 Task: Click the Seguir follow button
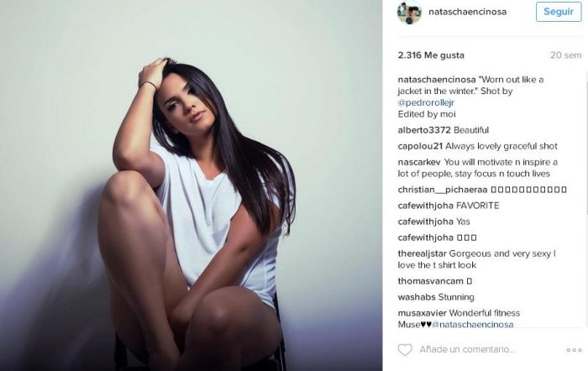[x=559, y=12]
